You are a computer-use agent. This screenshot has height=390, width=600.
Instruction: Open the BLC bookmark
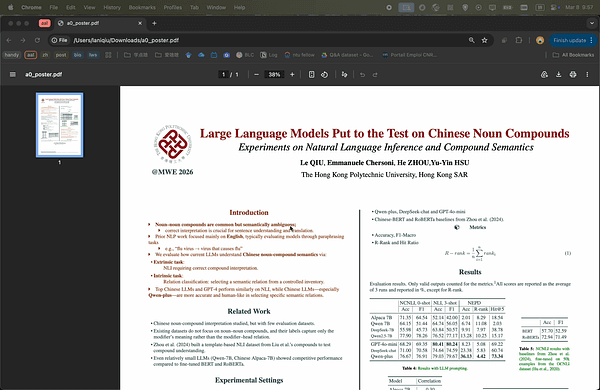coord(245,55)
